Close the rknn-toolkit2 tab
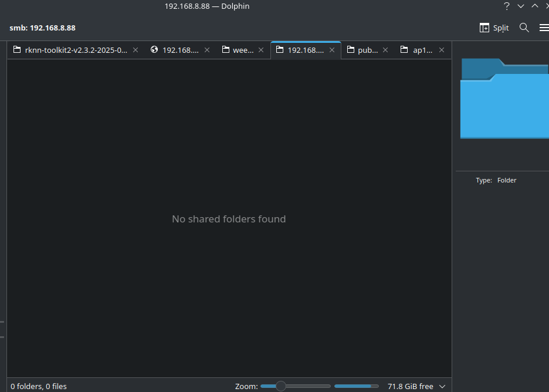Screen dimensions: 549x392 pyautogui.click(x=135, y=50)
